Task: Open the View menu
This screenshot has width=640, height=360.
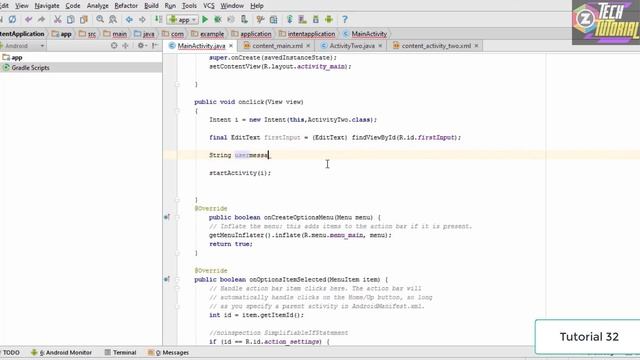Action: [x=22, y=6]
